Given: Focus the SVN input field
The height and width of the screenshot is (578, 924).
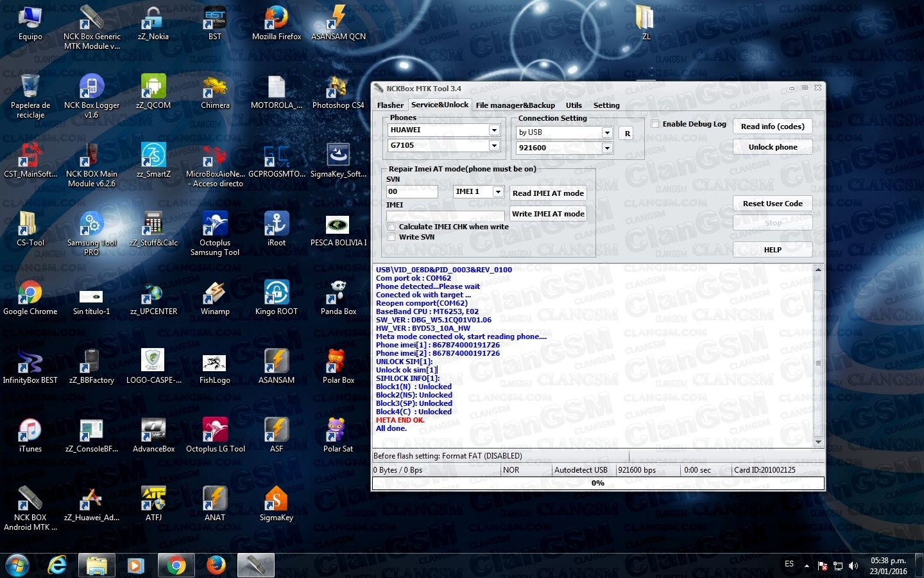Looking at the screenshot, I should click(x=412, y=191).
